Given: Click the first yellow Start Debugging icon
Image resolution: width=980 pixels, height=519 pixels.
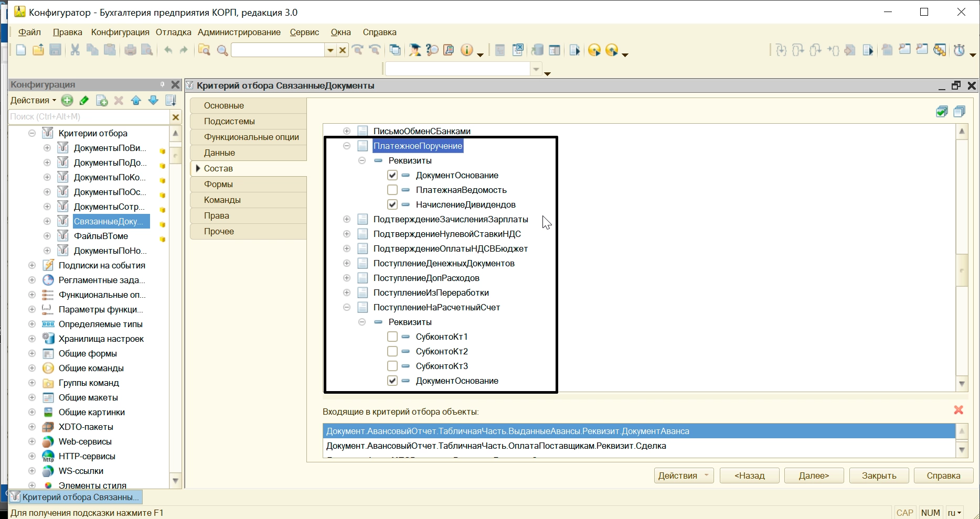Looking at the screenshot, I should 594,50.
